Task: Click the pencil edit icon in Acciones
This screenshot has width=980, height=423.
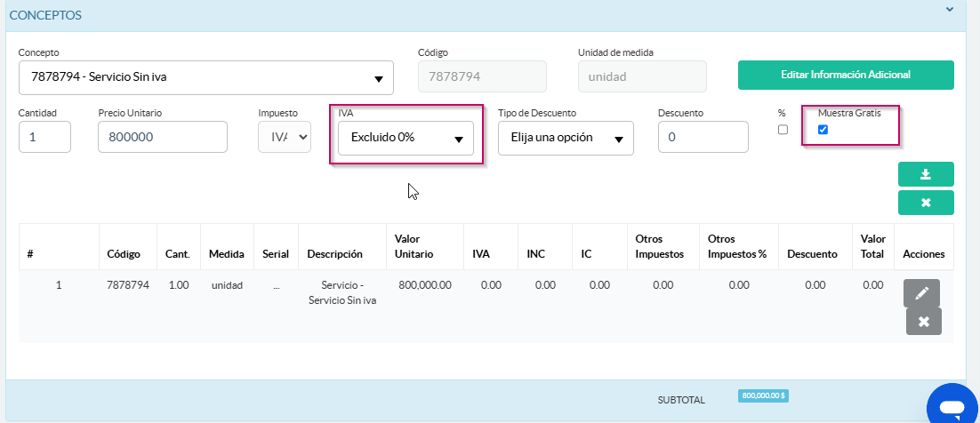Action: click(x=921, y=293)
